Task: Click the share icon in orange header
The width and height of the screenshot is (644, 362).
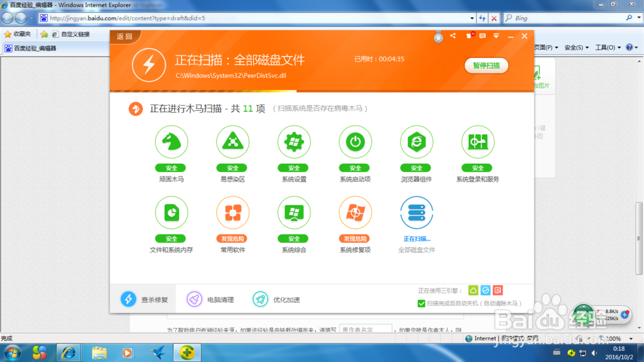Action: pos(453,35)
